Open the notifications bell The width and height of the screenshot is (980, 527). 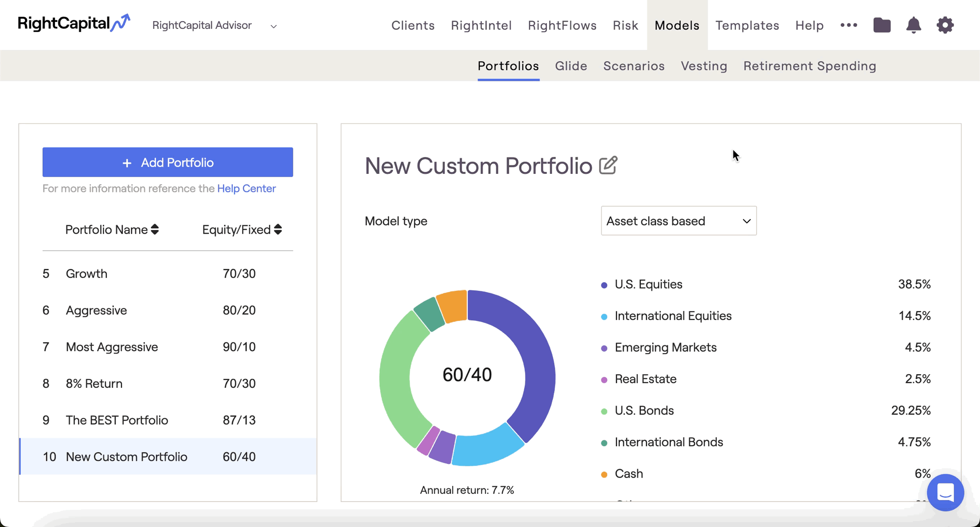click(x=913, y=25)
